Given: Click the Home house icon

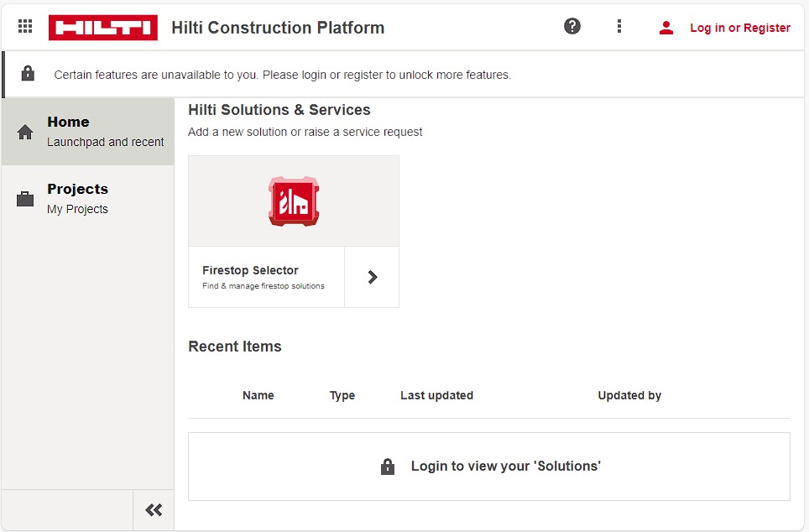Looking at the screenshot, I should click(25, 132).
